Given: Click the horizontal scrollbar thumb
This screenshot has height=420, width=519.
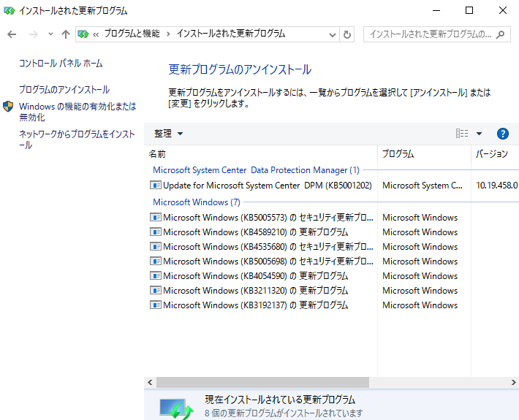Looking at the screenshot, I should pyautogui.click(x=262, y=382).
